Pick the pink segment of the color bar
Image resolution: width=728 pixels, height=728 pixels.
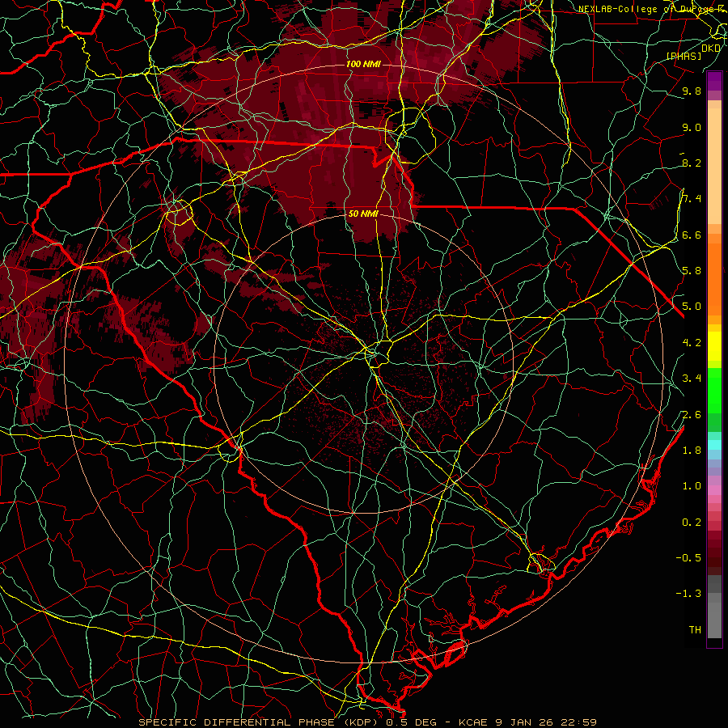(x=714, y=490)
